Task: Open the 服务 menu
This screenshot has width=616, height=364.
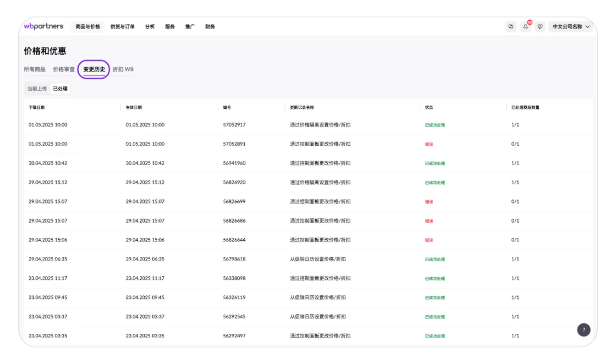Action: point(170,27)
